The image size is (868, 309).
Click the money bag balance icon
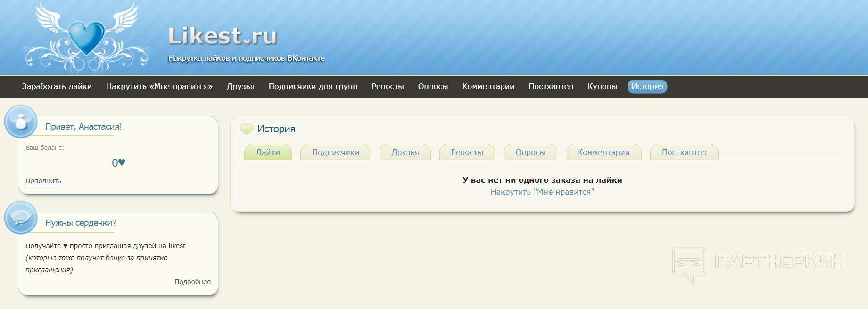[x=21, y=122]
